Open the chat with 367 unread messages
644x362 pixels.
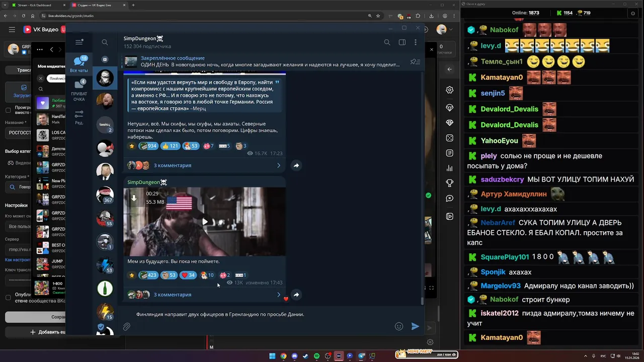(105, 195)
